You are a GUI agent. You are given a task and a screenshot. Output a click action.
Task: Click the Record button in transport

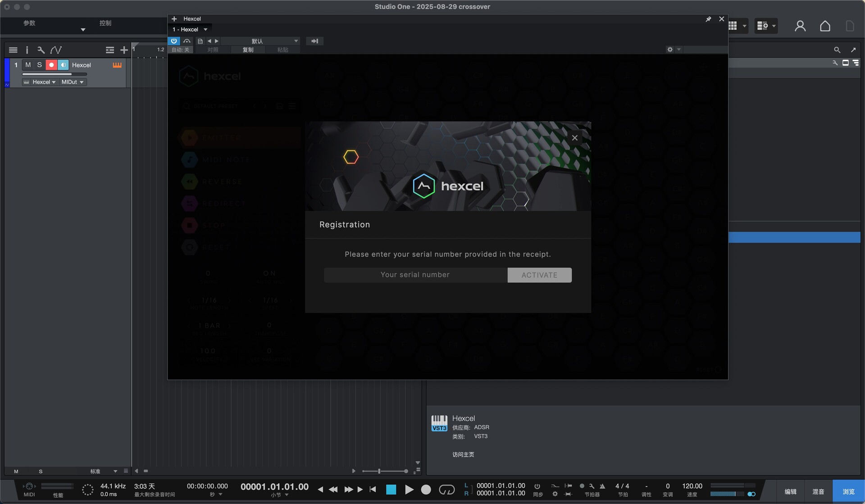(426, 490)
